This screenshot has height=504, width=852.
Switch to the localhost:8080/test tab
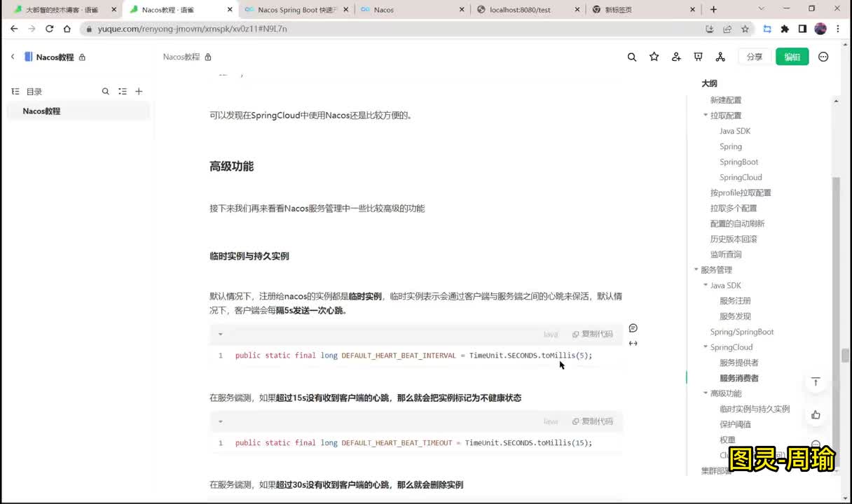point(525,10)
